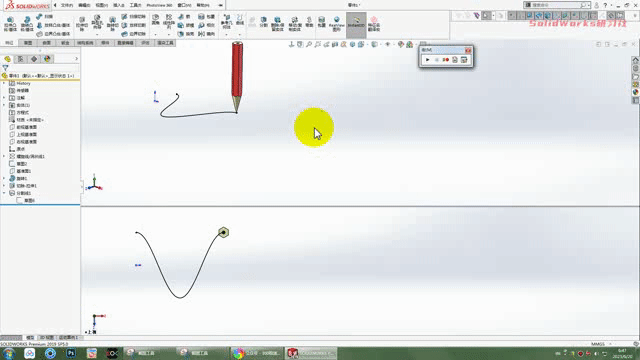This screenshot has height=360, width=640.
Task: Click the red pencil model in upper viewport
Action: (237, 76)
